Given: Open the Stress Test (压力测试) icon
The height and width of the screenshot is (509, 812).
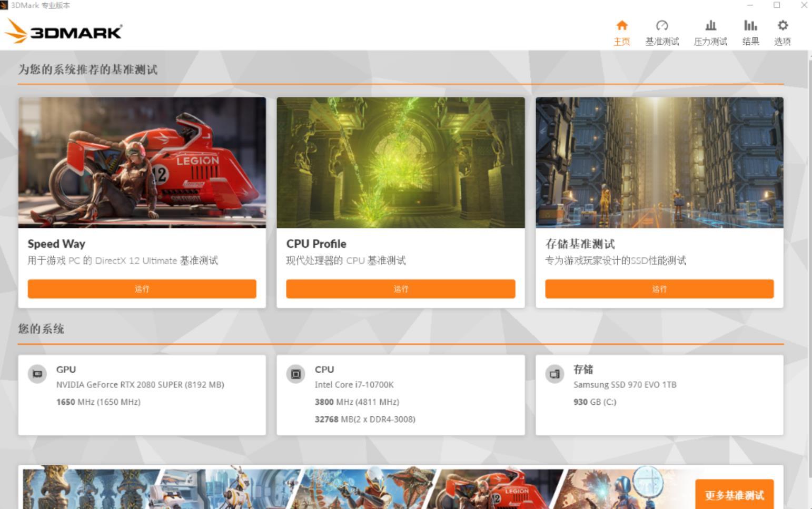Looking at the screenshot, I should click(710, 25).
